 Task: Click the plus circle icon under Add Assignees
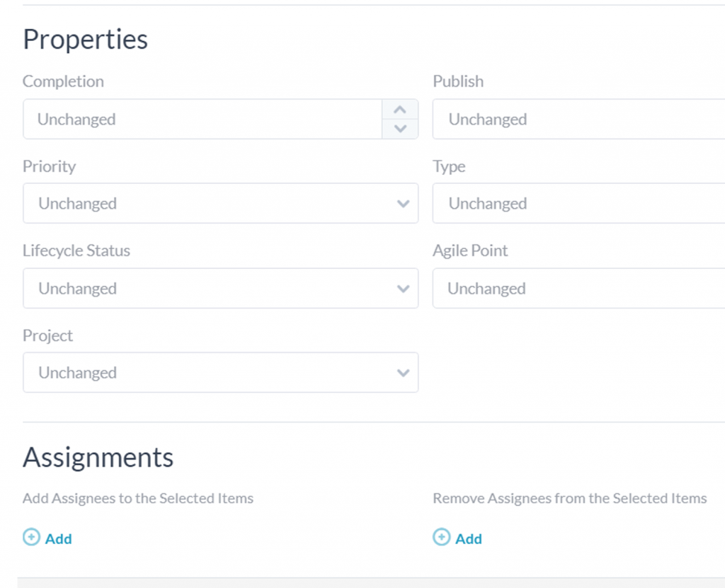(31, 538)
